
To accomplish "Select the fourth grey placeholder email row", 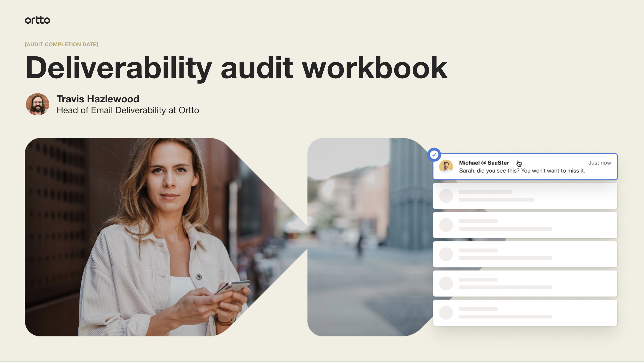I will click(525, 283).
